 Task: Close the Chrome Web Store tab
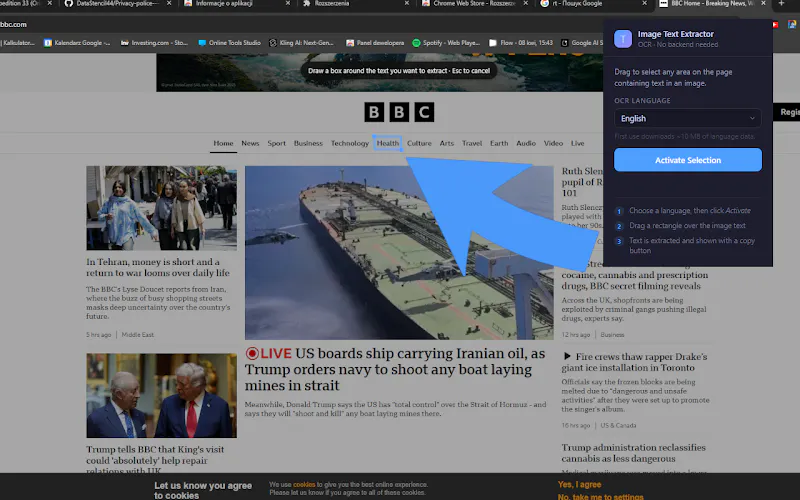point(526,3)
